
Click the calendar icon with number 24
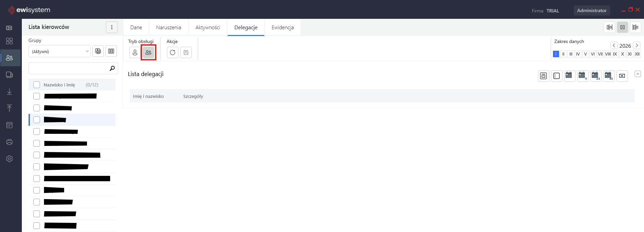click(596, 76)
